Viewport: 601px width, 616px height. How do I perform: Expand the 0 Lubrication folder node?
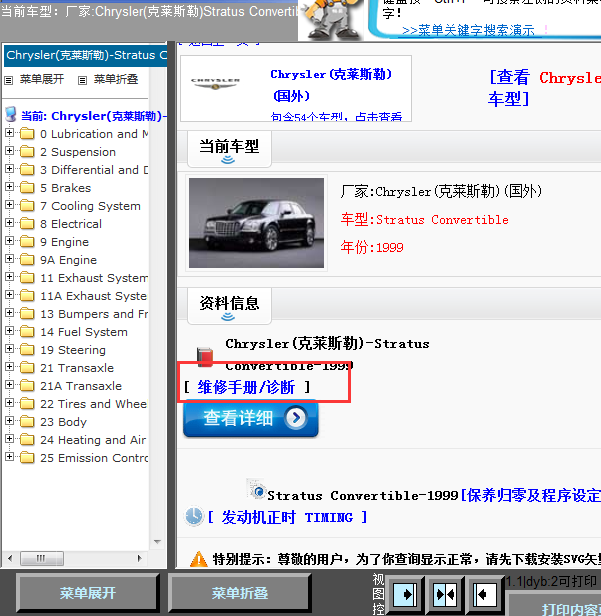(9, 133)
